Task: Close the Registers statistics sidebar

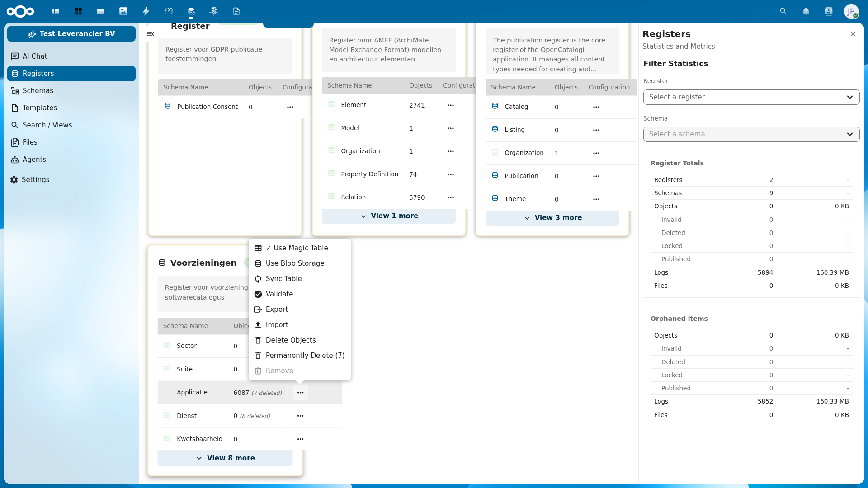Action: pos(853,34)
